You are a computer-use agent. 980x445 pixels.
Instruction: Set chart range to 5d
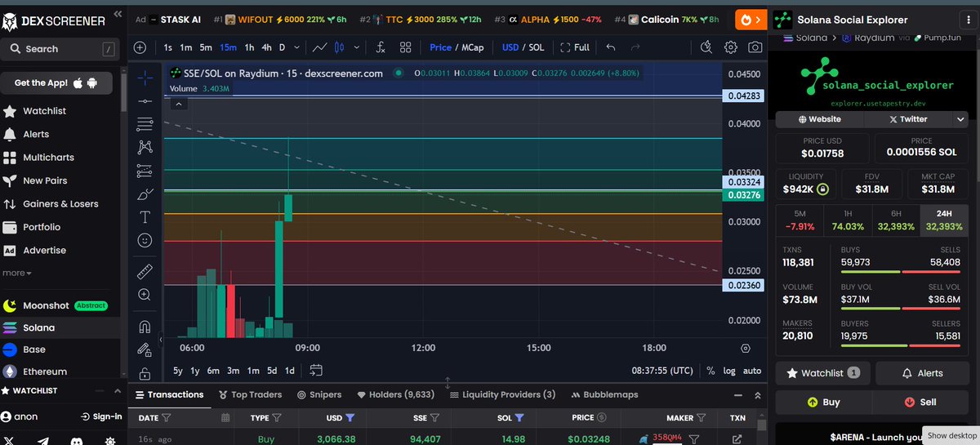point(271,371)
